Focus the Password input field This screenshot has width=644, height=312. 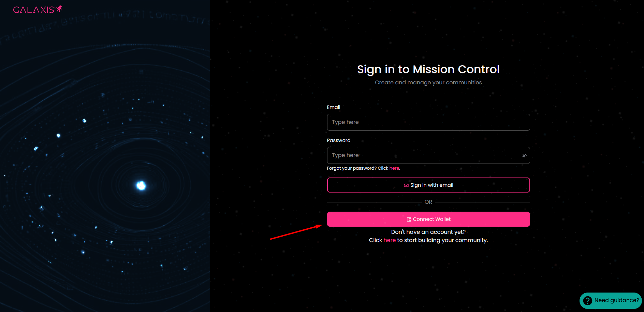tap(423, 155)
